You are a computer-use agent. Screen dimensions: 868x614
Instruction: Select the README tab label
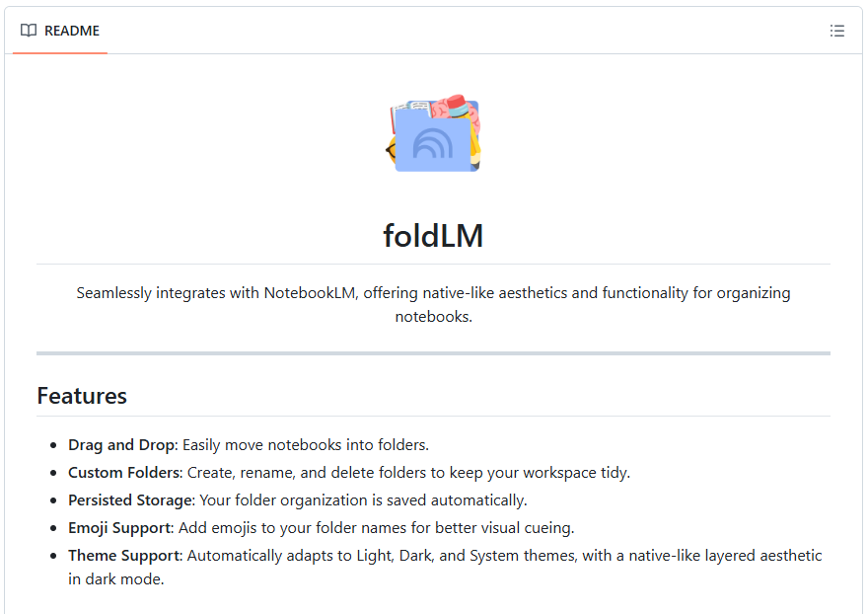pyautogui.click(x=72, y=31)
